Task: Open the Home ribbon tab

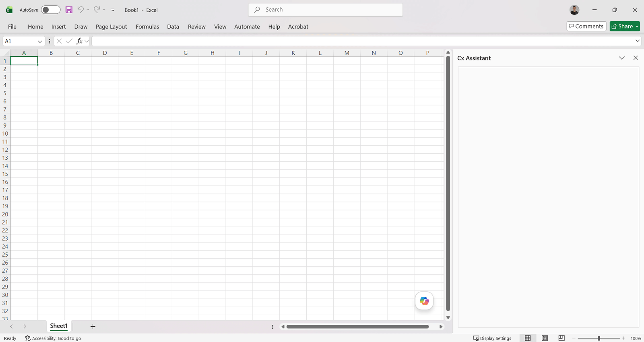Action: [x=35, y=27]
